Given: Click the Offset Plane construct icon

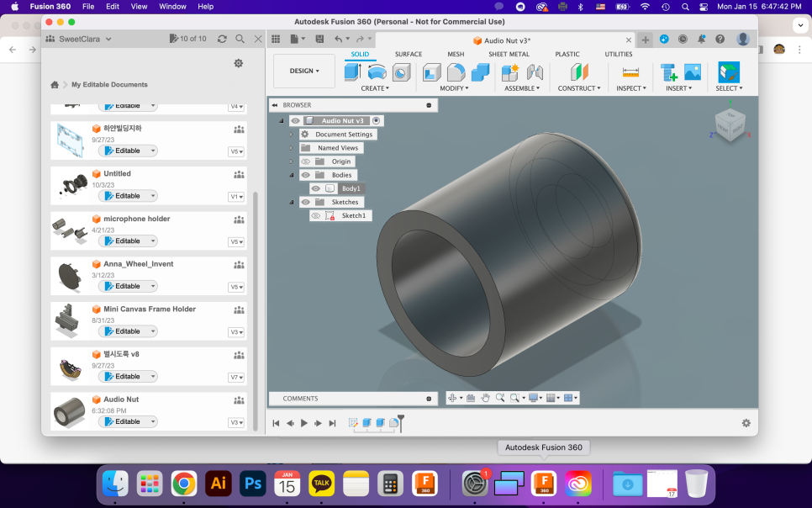Looking at the screenshot, I should 579,72.
